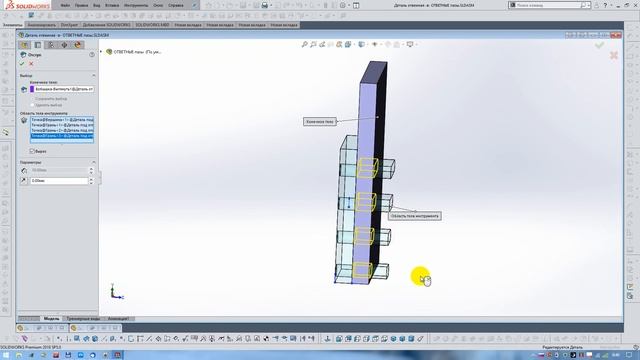Click the Previous View icon

coord(322,44)
